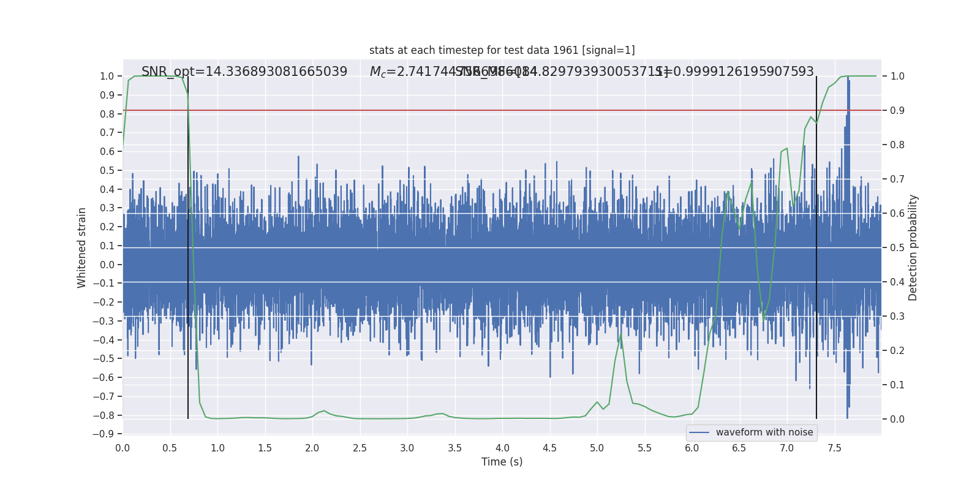Click the left axis tick '0.0'
This screenshot has height=490, width=980.
coord(107,265)
